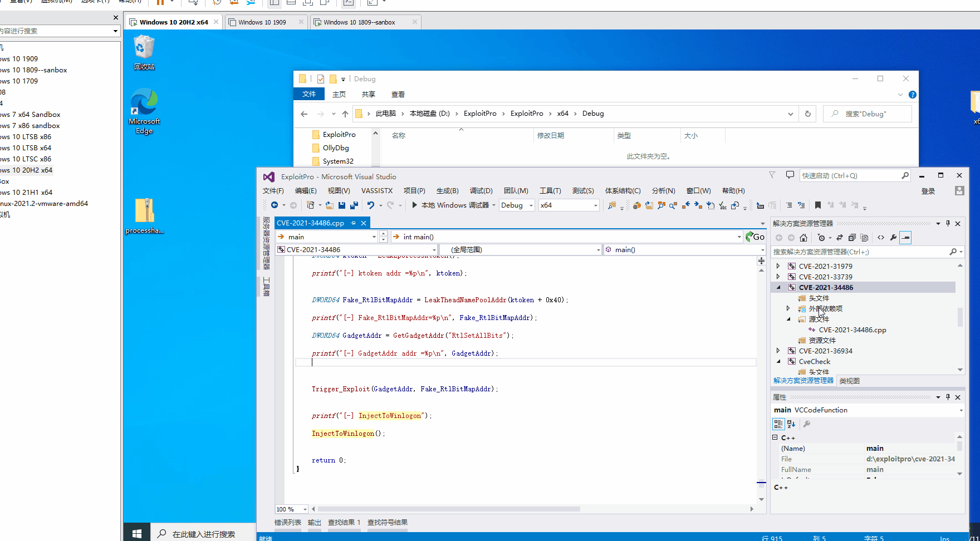This screenshot has height=541, width=980.
Task: Toggle the bookmark toolbar icon
Action: 818,205
